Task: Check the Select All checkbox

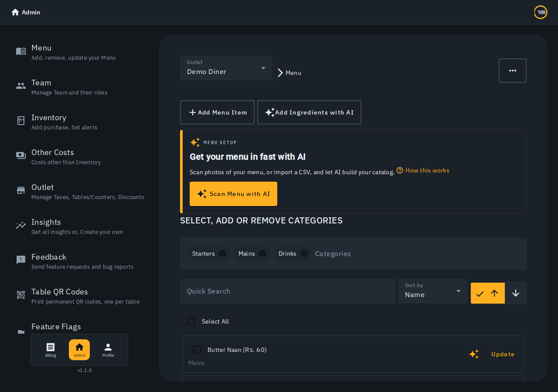Action: (x=191, y=321)
